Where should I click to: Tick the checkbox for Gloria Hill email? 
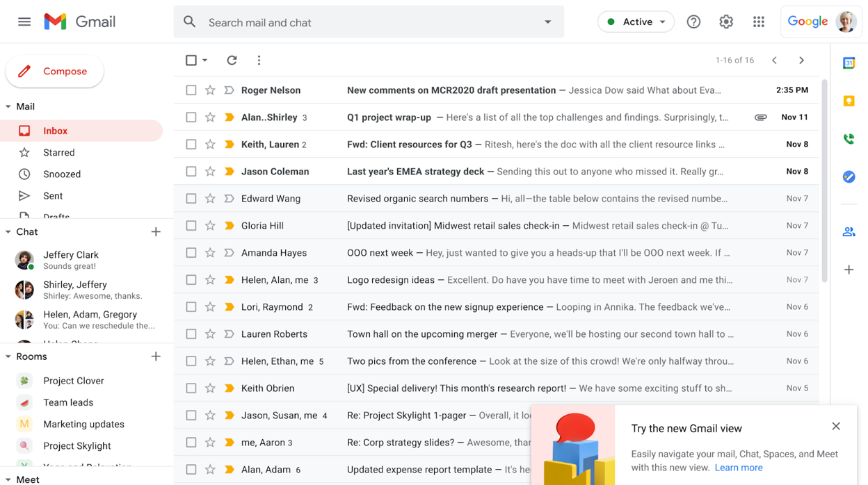click(x=191, y=226)
